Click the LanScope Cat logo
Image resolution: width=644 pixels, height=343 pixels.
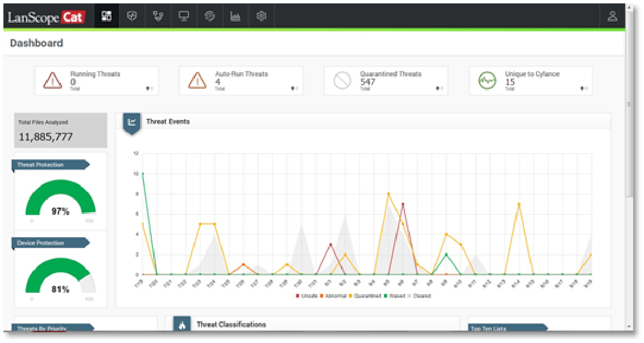(x=46, y=16)
